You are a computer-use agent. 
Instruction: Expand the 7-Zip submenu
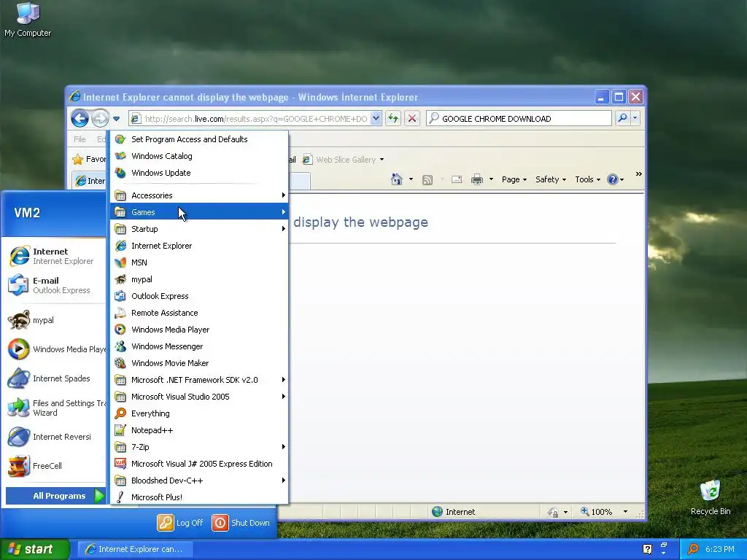pyautogui.click(x=199, y=447)
